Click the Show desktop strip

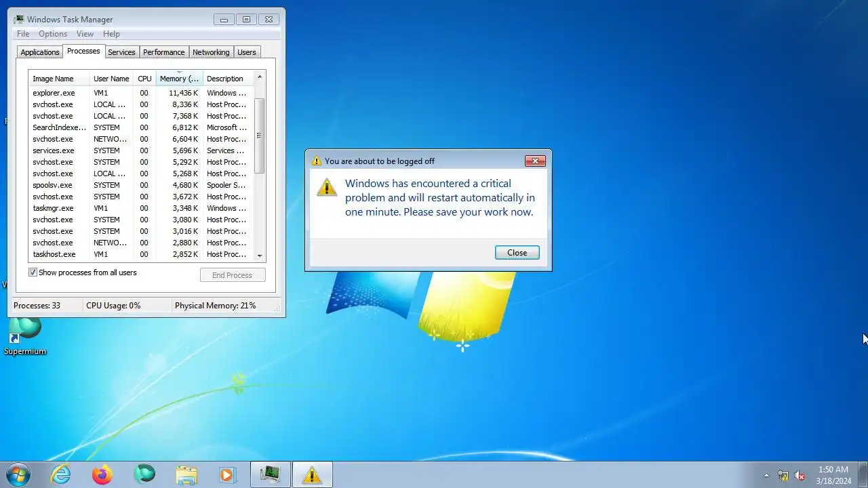(863, 474)
